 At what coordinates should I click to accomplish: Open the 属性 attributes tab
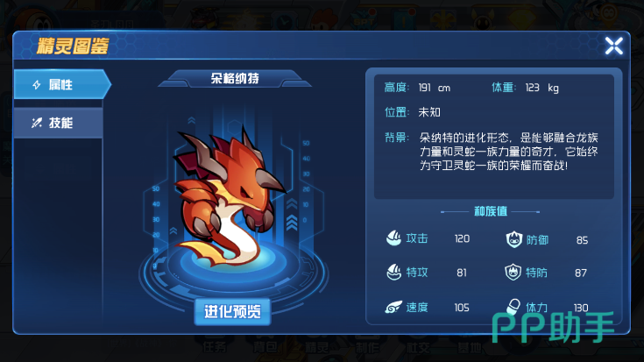pyautogui.click(x=61, y=84)
